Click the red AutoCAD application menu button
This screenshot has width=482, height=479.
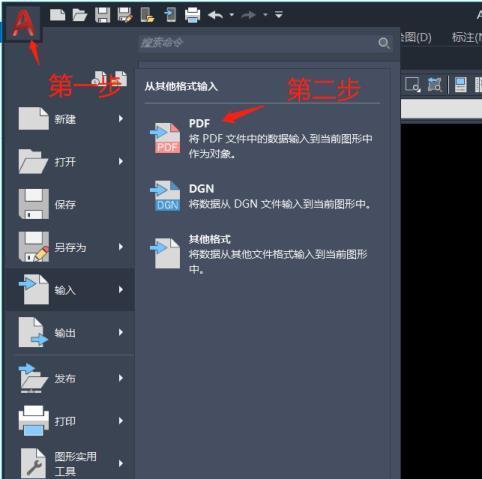coord(23,24)
